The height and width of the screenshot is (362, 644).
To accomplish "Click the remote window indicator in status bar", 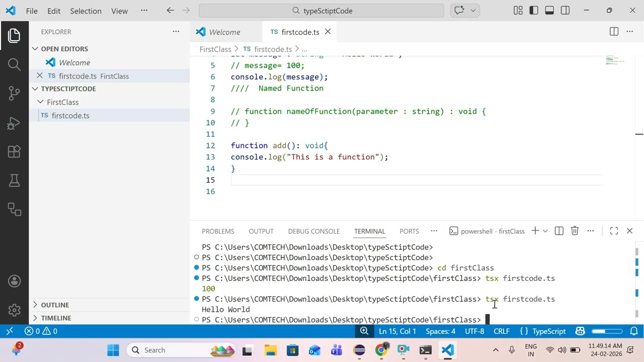I will [9, 331].
